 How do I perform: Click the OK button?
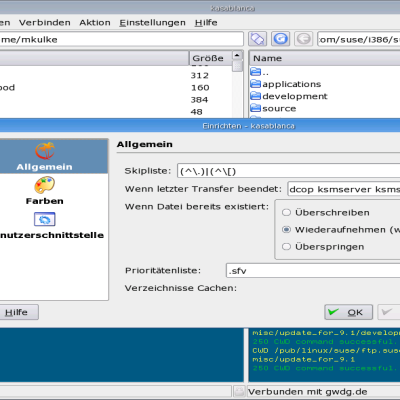point(349,312)
